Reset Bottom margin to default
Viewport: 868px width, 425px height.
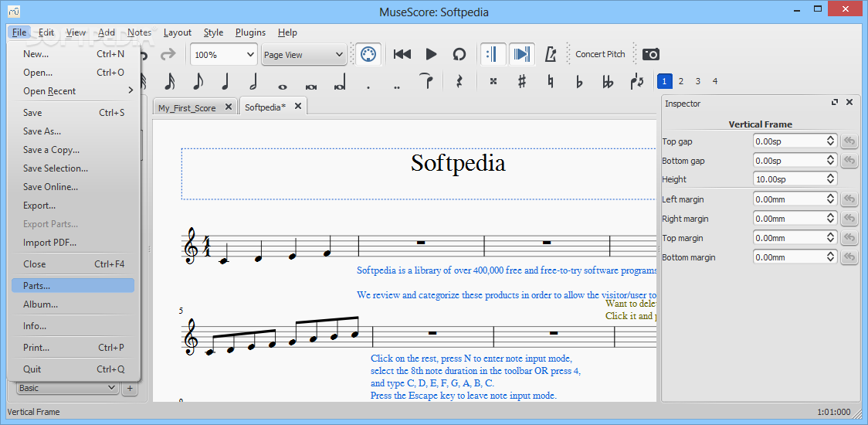849,257
